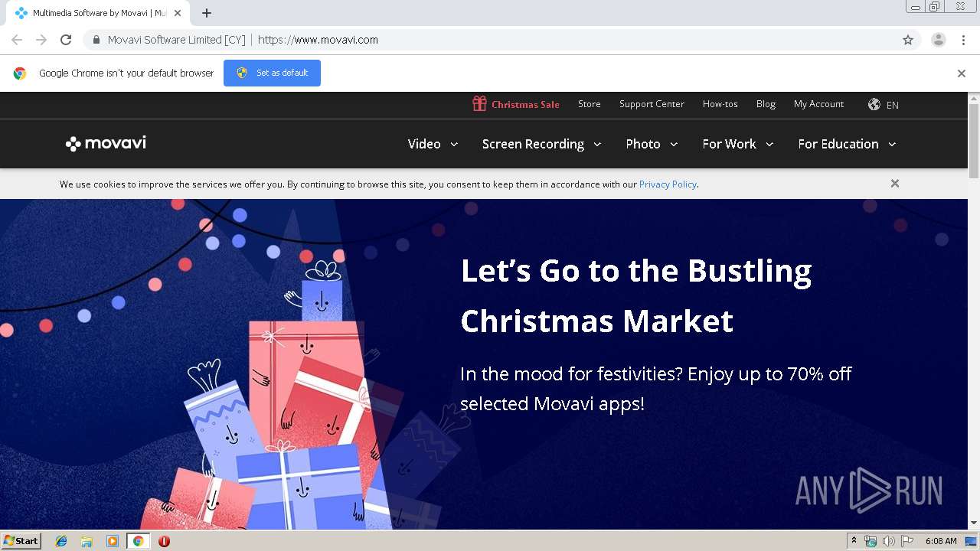The width and height of the screenshot is (980, 551).
Task: Show hidden system tray icons
Action: [854, 541]
